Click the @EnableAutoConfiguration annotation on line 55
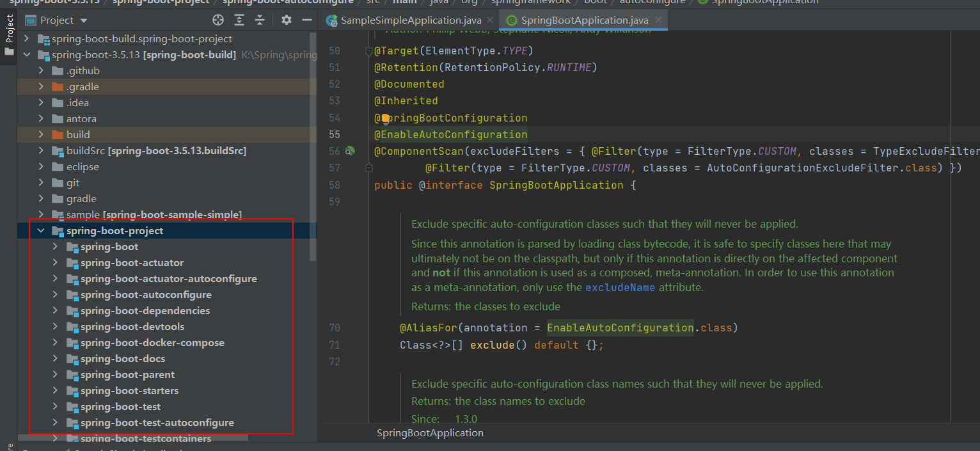The width and height of the screenshot is (980, 451). click(450, 134)
